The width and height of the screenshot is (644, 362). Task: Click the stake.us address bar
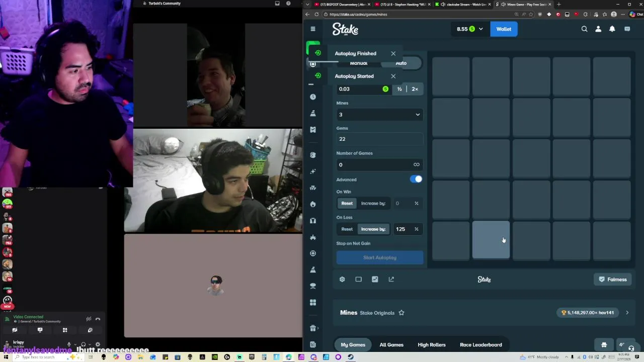point(423,14)
